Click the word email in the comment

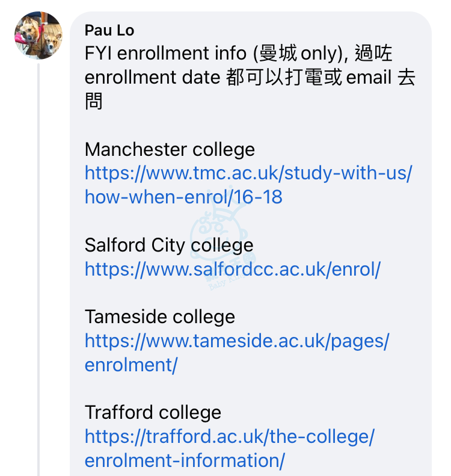click(x=369, y=78)
